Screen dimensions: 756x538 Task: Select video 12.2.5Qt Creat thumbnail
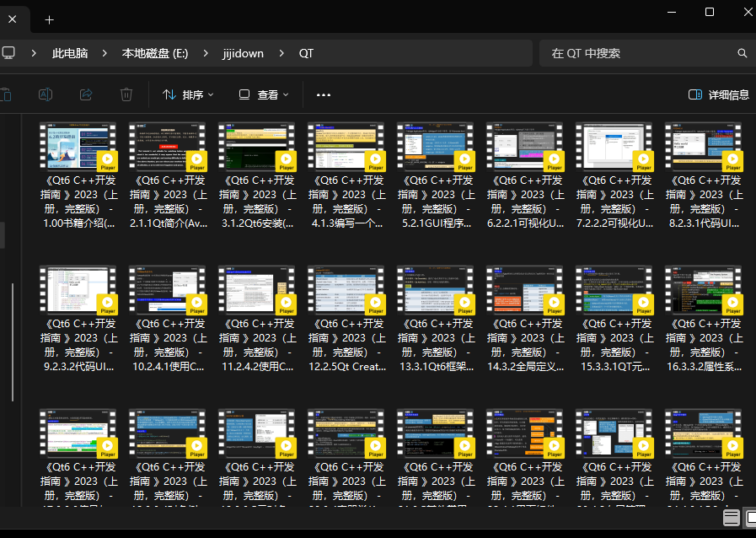(x=346, y=290)
